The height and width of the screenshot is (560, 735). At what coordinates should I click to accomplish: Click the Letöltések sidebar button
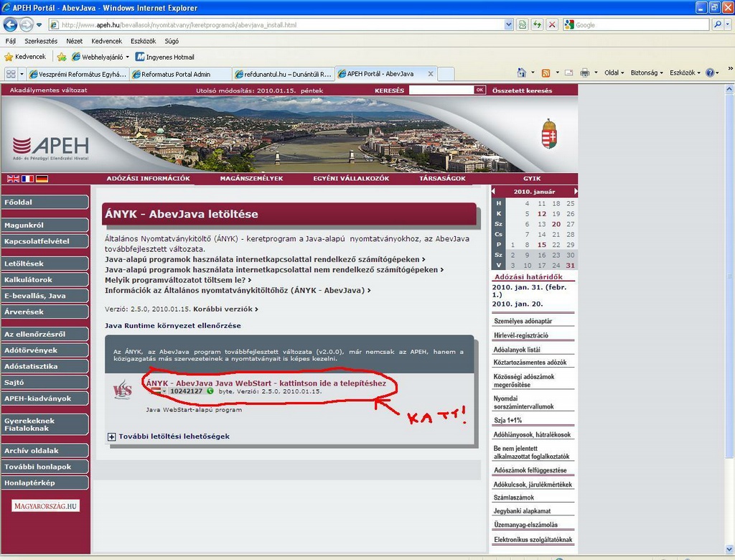(x=45, y=263)
